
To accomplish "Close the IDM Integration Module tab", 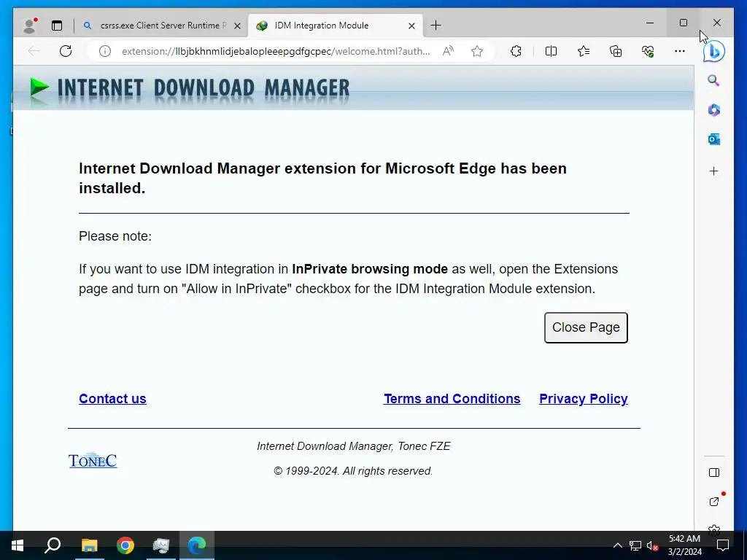I will (412, 26).
